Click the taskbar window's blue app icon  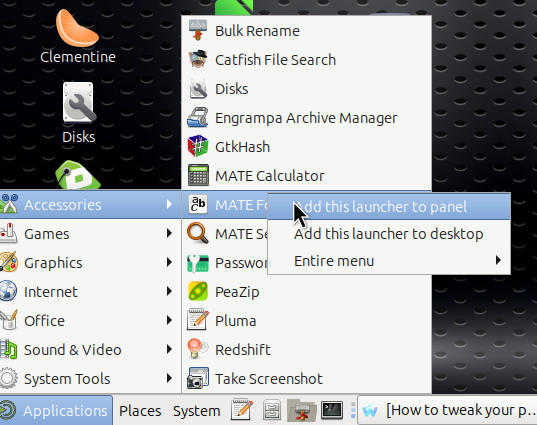(x=370, y=410)
